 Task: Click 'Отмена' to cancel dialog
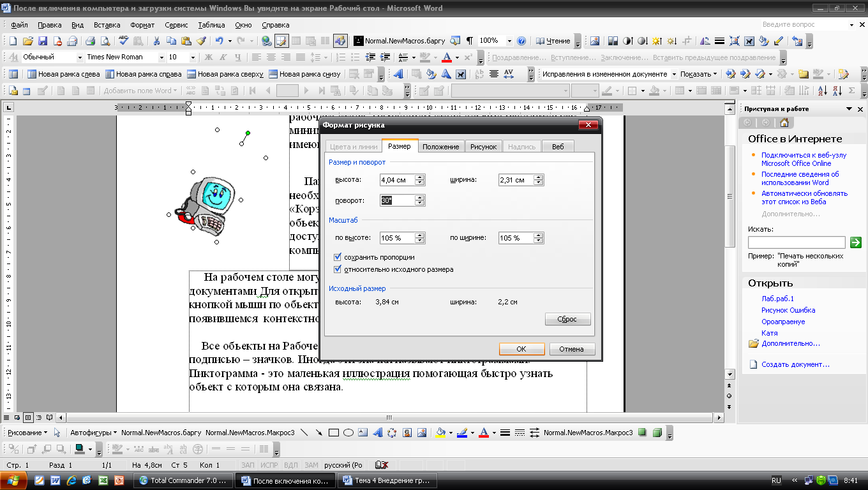coord(571,349)
